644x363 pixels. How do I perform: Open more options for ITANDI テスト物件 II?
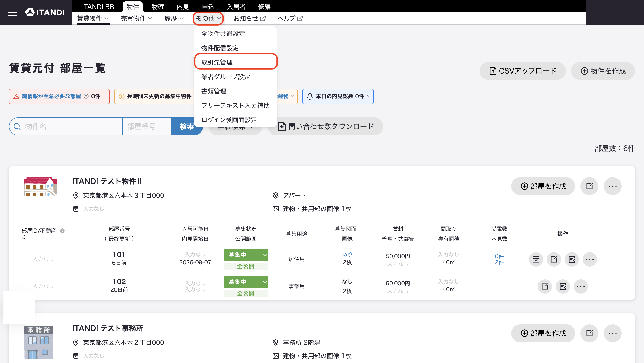612,186
